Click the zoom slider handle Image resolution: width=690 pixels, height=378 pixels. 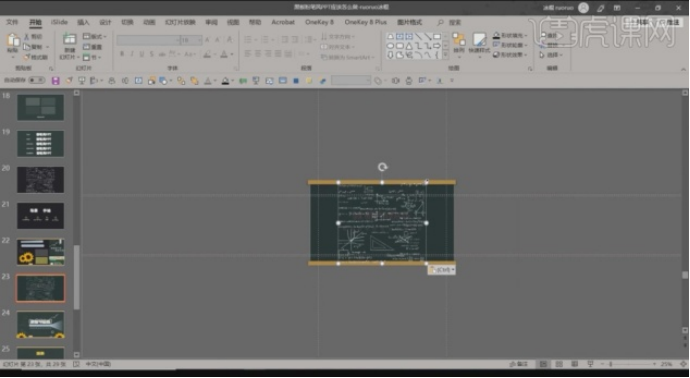(x=611, y=364)
